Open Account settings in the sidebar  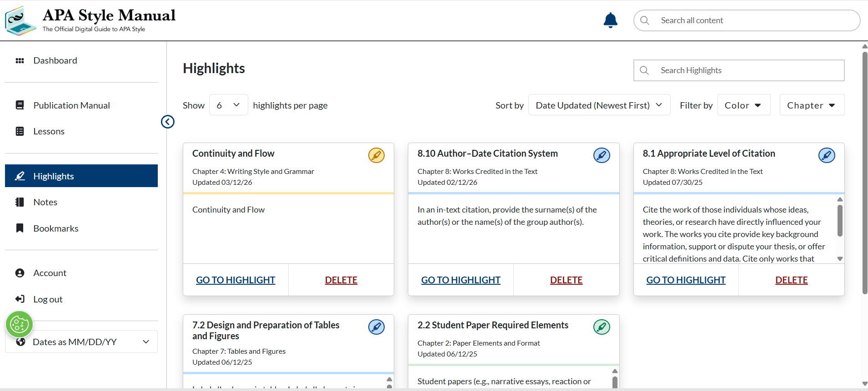(x=81, y=273)
